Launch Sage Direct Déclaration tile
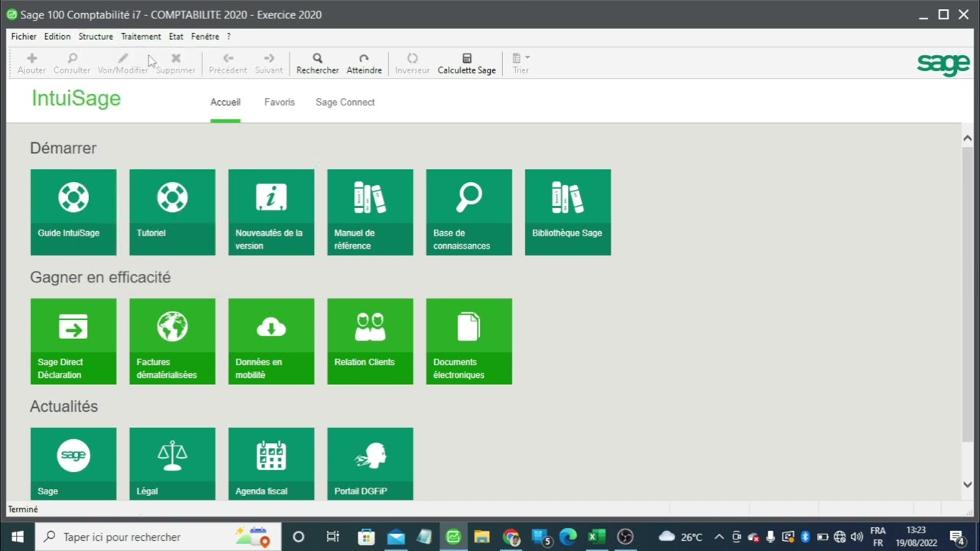The image size is (980, 551). [x=73, y=341]
